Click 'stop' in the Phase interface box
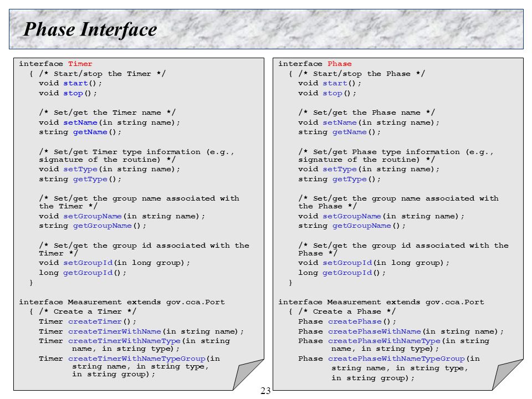 click(x=332, y=93)
